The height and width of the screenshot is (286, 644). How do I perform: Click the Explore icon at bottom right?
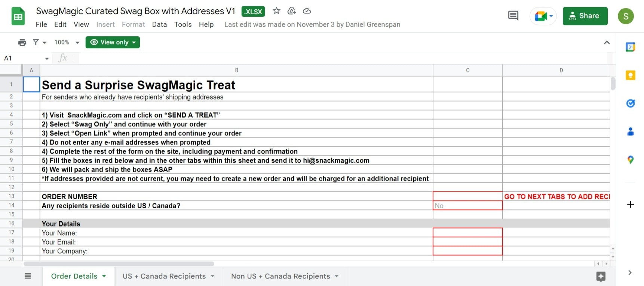pyautogui.click(x=601, y=277)
